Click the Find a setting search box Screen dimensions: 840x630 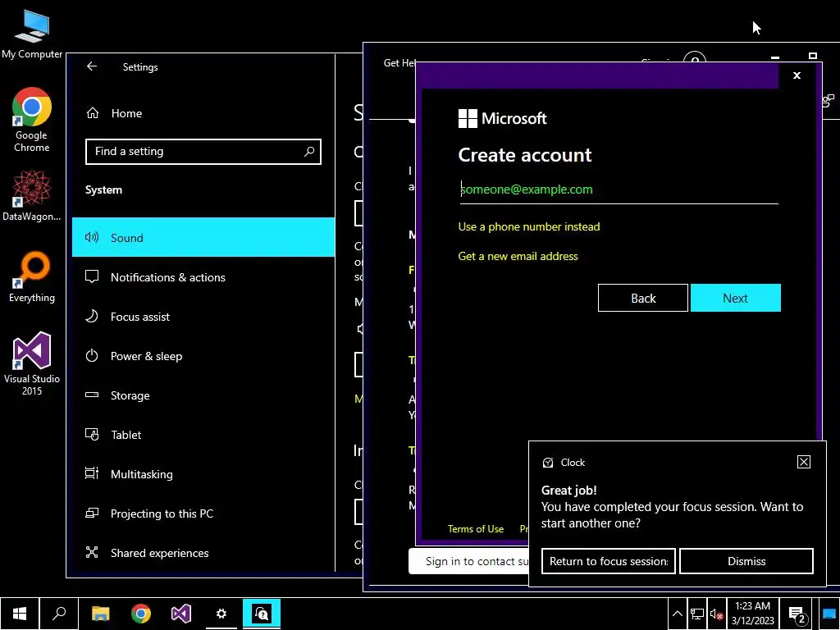[203, 152]
